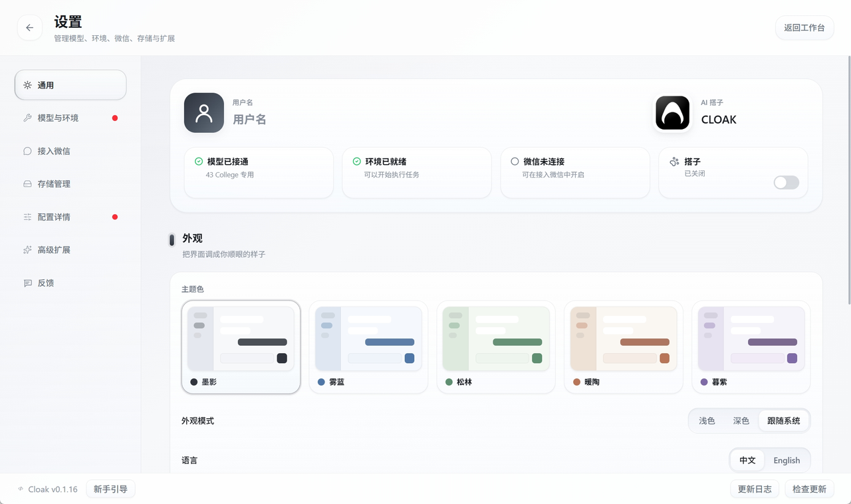
Task: Select 深色 appearance mode
Action: [x=741, y=421]
